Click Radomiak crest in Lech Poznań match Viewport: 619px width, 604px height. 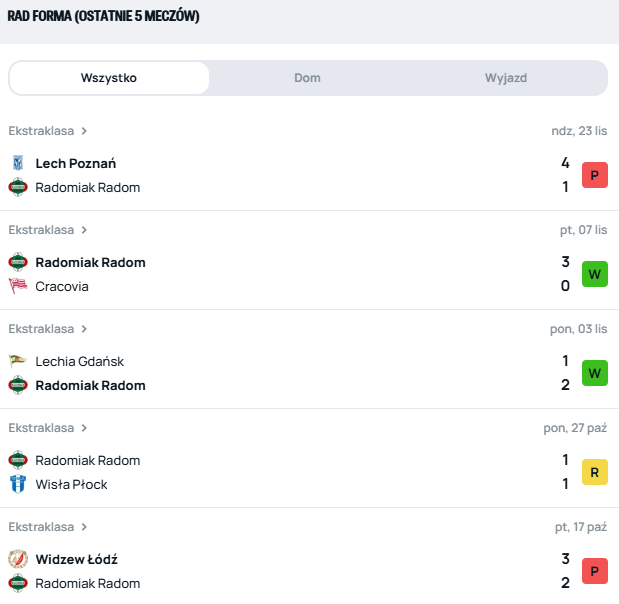click(17, 187)
